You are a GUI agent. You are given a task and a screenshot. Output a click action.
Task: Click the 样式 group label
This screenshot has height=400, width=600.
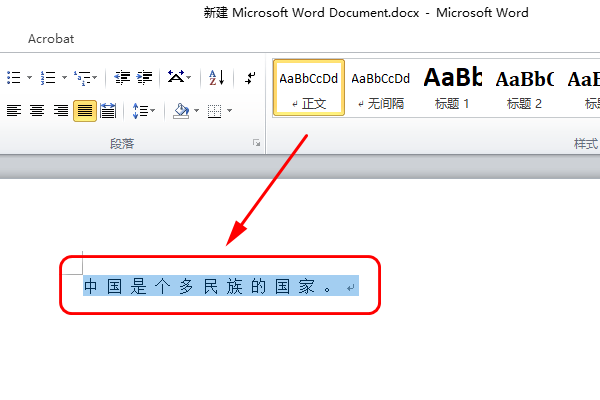(585, 144)
